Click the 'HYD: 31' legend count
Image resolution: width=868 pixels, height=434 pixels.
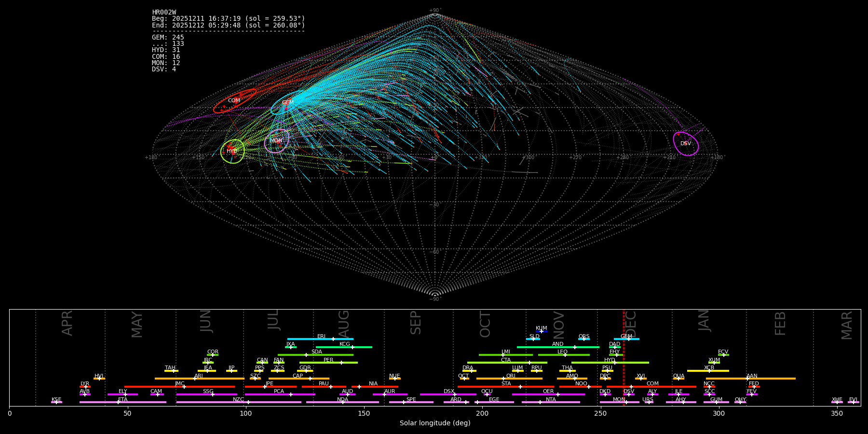[x=166, y=50]
